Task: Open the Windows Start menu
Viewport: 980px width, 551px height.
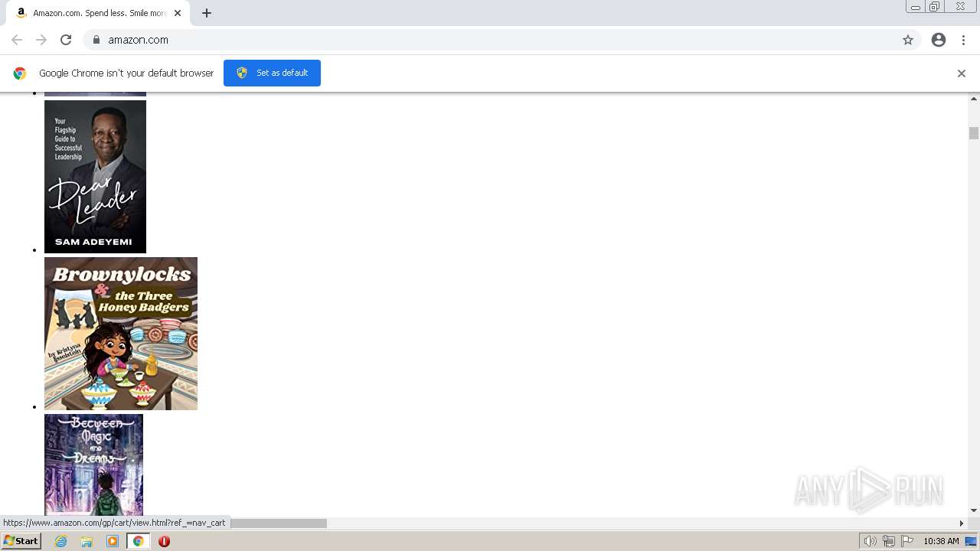Action: coord(21,541)
